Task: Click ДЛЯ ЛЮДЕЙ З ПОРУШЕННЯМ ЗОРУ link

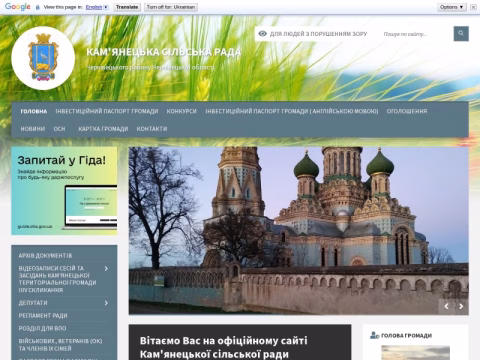Action: click(318, 34)
